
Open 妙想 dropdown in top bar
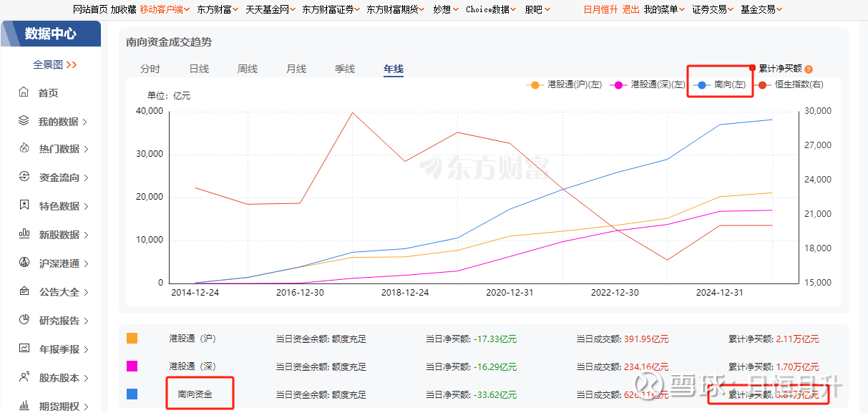(x=446, y=9)
